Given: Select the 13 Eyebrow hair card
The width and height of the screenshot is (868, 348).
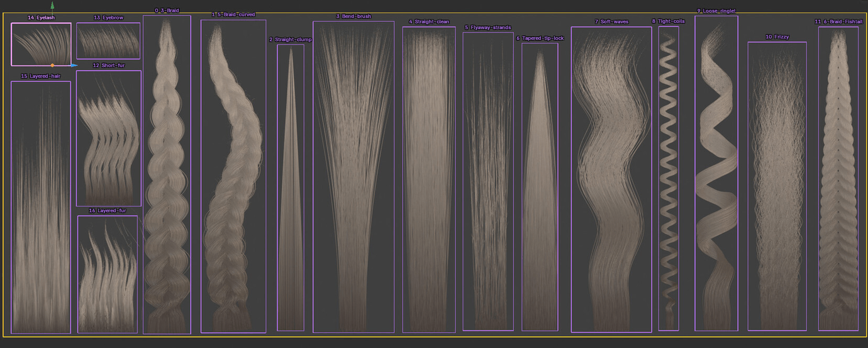Looking at the screenshot, I should point(108,41).
